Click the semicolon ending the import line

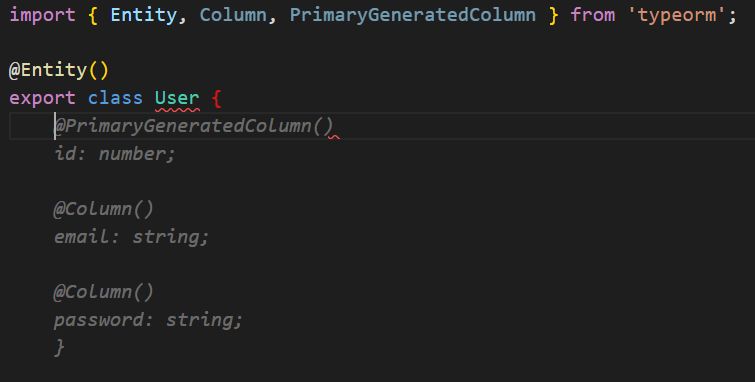pos(732,16)
